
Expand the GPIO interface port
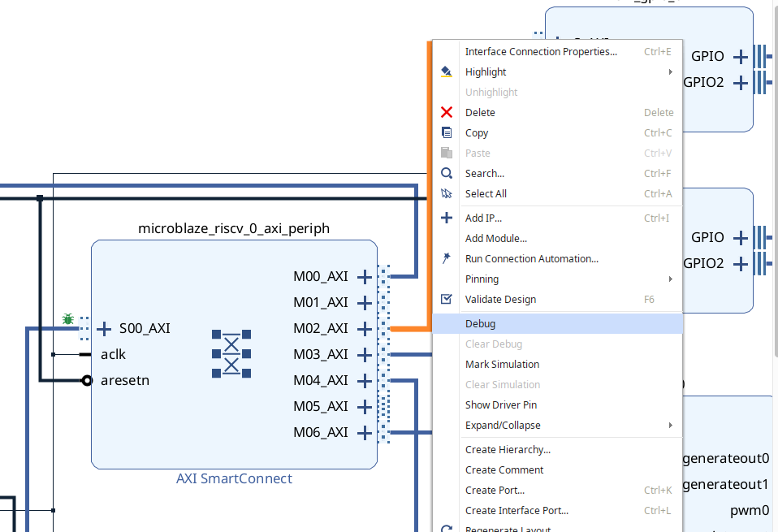(740, 57)
